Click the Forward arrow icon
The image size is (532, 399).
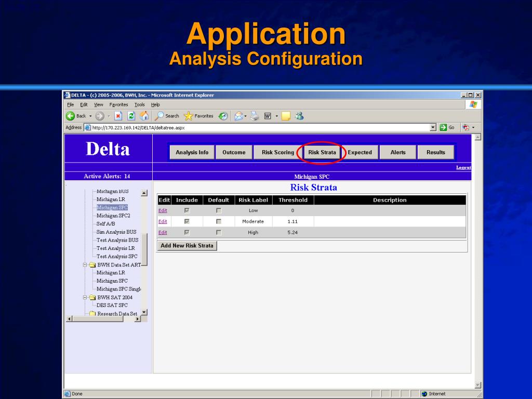[100, 116]
